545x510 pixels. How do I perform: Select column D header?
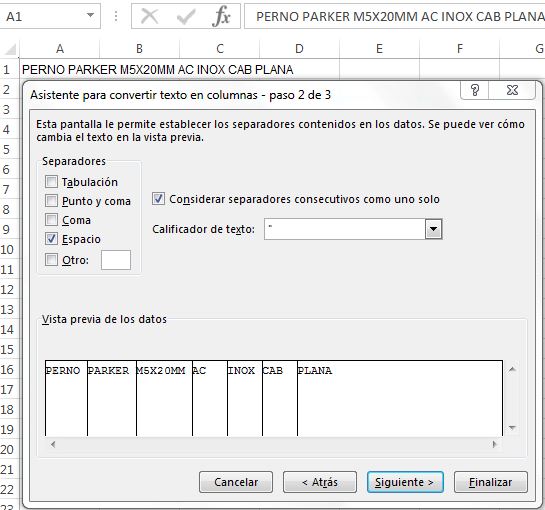(x=299, y=49)
